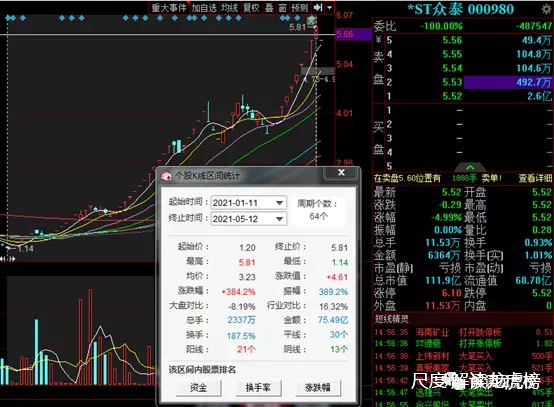Click the 委比 -100.00% value
554x407 pixels.
click(x=441, y=26)
